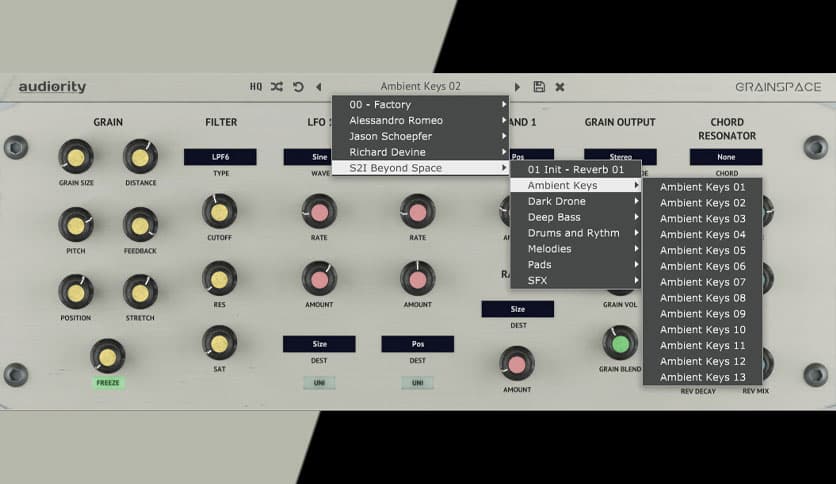Open LFO Size destination dropdown
Viewport: 836px width, 484px height.
click(x=319, y=344)
